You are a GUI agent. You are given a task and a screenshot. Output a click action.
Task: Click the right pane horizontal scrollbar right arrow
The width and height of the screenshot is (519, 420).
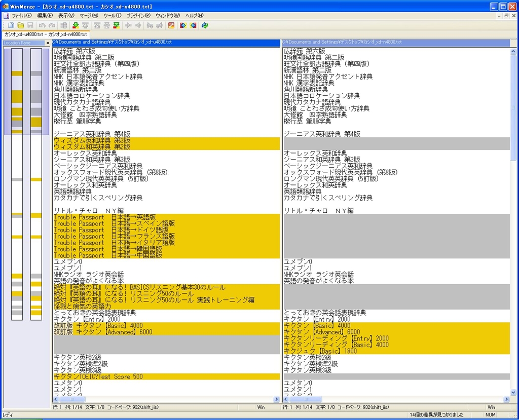tap(506, 399)
